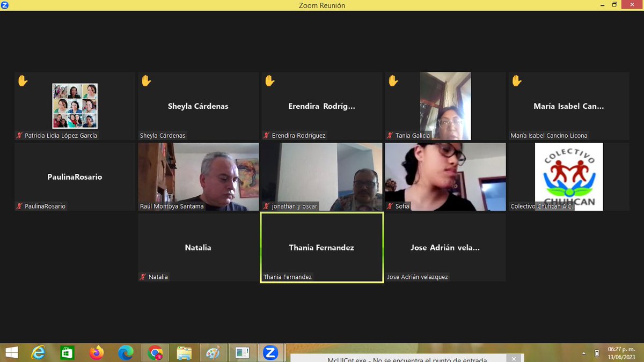This screenshot has height=362, width=644.
Task: Open the Windows Start button
Action: (x=11, y=352)
